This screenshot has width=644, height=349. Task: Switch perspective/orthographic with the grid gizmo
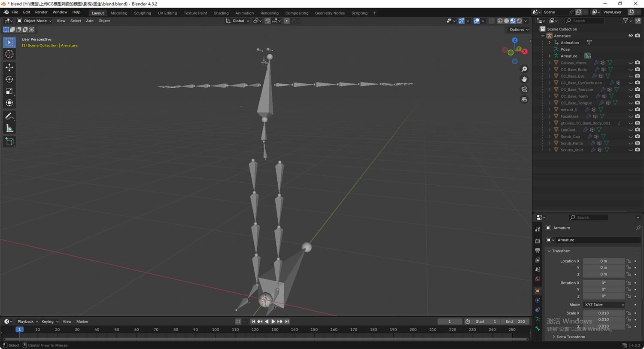(x=524, y=99)
